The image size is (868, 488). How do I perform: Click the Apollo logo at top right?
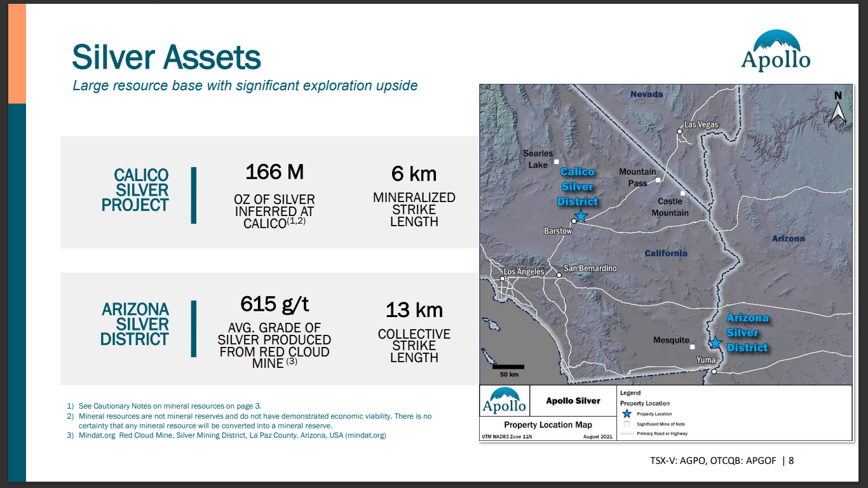[776, 51]
